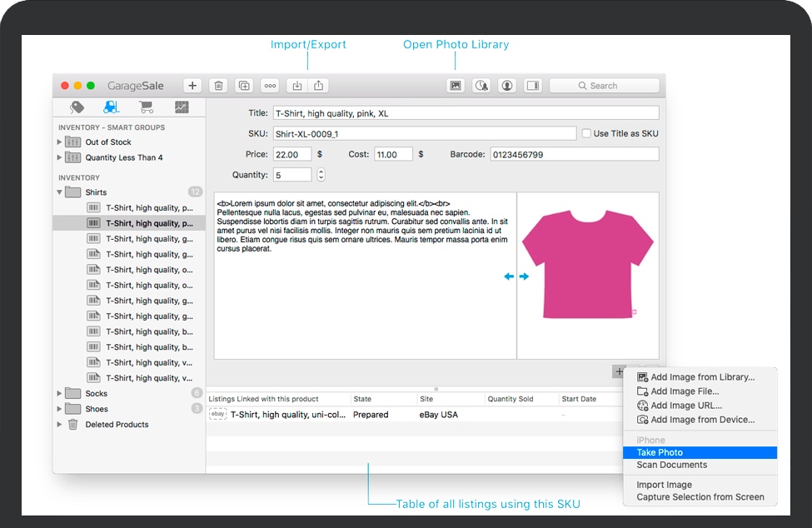Screen dimensions: 812x528
Task: Switch to the inventory forklift sidebar tab
Action: pos(111,107)
